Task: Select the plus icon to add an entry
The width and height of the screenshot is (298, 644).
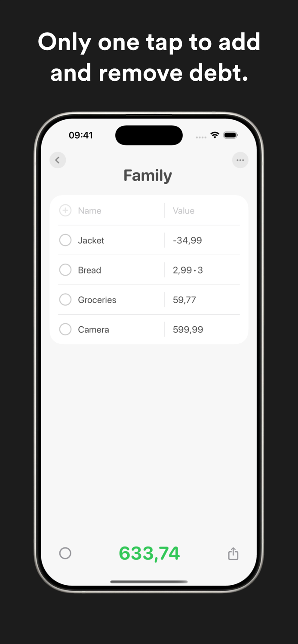Action: pos(65,210)
